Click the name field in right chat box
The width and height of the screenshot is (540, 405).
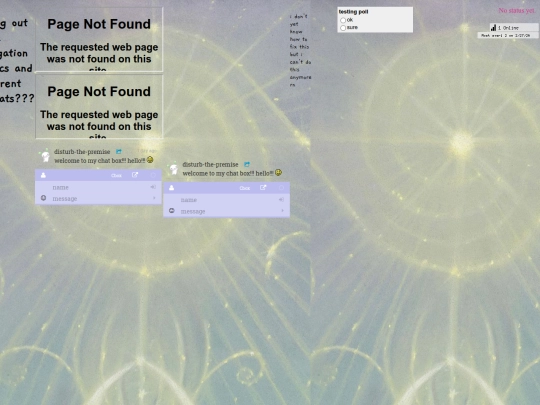(227, 200)
